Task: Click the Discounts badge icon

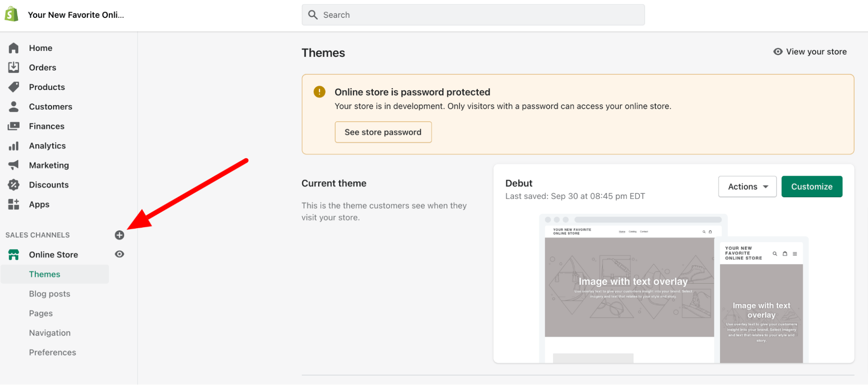Action: [x=13, y=185]
